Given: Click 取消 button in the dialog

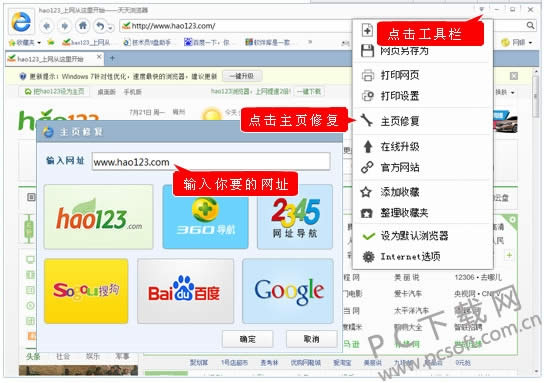Looking at the screenshot, I should click(x=311, y=339).
